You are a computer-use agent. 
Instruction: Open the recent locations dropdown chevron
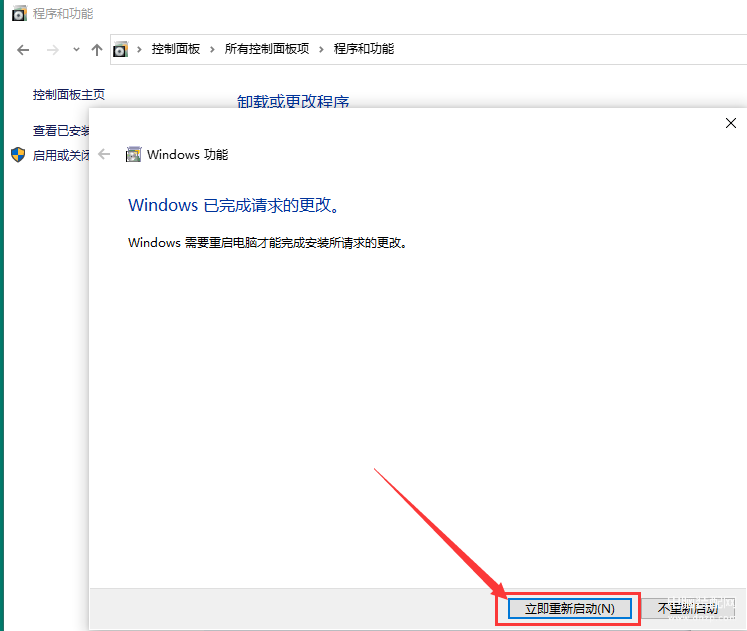coord(76,50)
